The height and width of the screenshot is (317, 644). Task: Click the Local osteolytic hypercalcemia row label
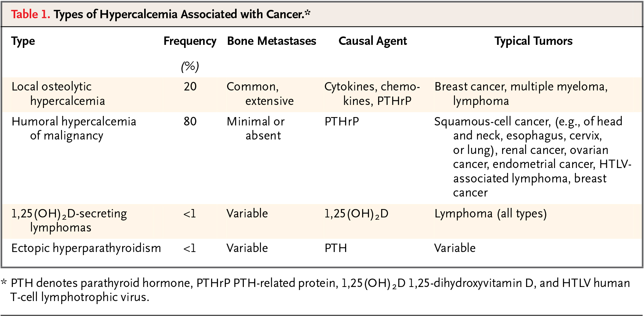click(x=58, y=94)
